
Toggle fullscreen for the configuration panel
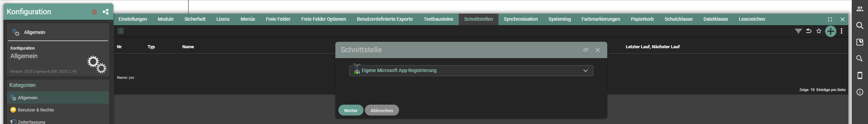click(830, 19)
